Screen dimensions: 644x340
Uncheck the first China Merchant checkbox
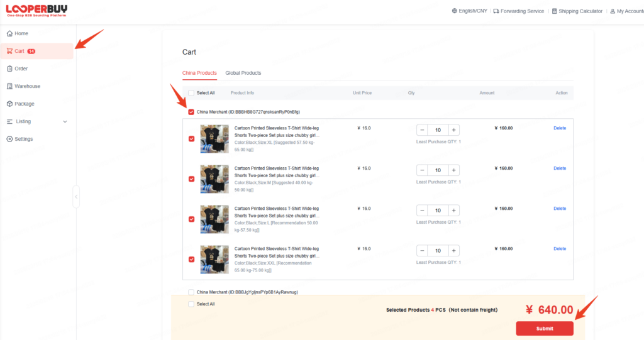point(191,112)
